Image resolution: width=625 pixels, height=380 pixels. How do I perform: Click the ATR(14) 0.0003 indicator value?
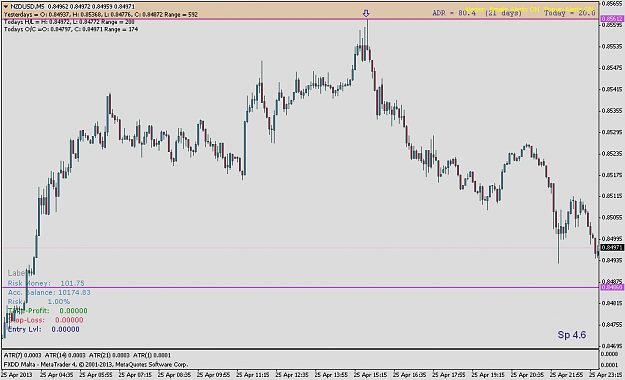[x=65, y=355]
